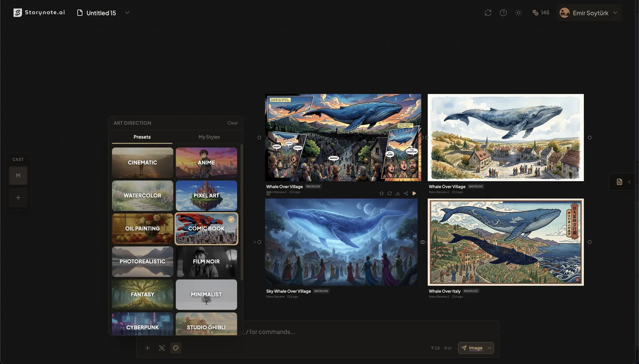Share the Whale Over Village image

(406, 193)
